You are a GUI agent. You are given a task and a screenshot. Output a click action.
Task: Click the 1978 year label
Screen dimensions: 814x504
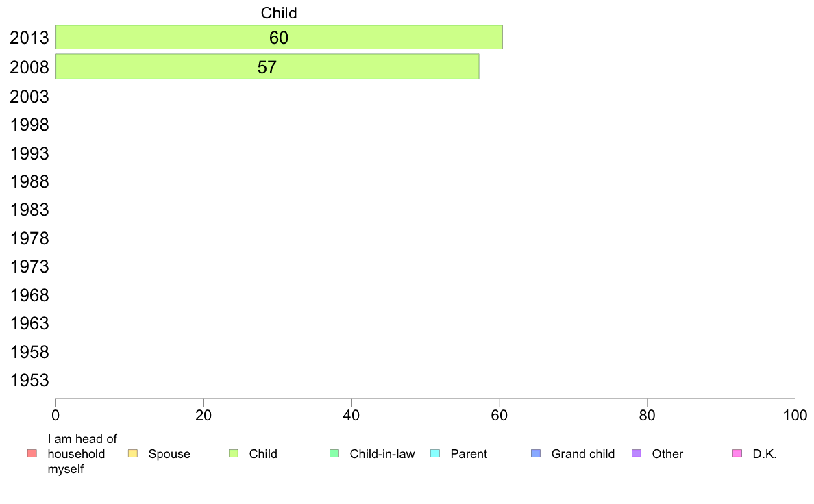click(x=29, y=239)
